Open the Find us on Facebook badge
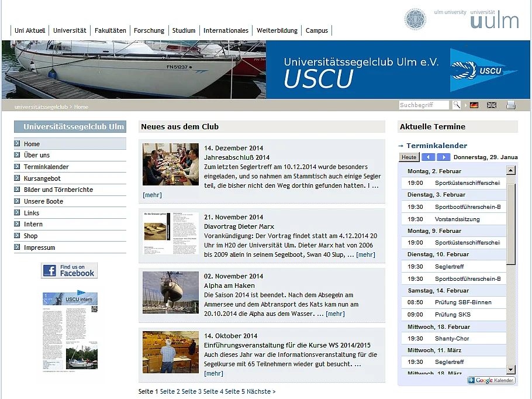Image resolution: width=532 pixels, height=399 pixels. 69,271
